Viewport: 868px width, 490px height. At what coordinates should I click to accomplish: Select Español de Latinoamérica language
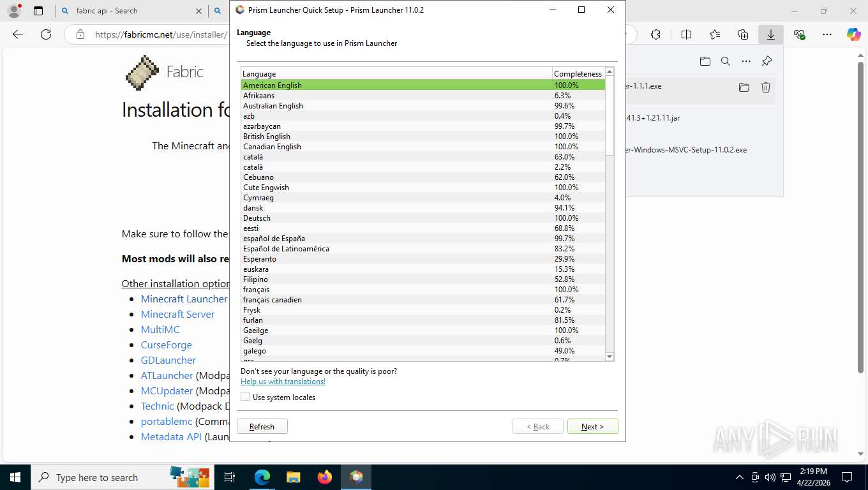tap(423, 248)
